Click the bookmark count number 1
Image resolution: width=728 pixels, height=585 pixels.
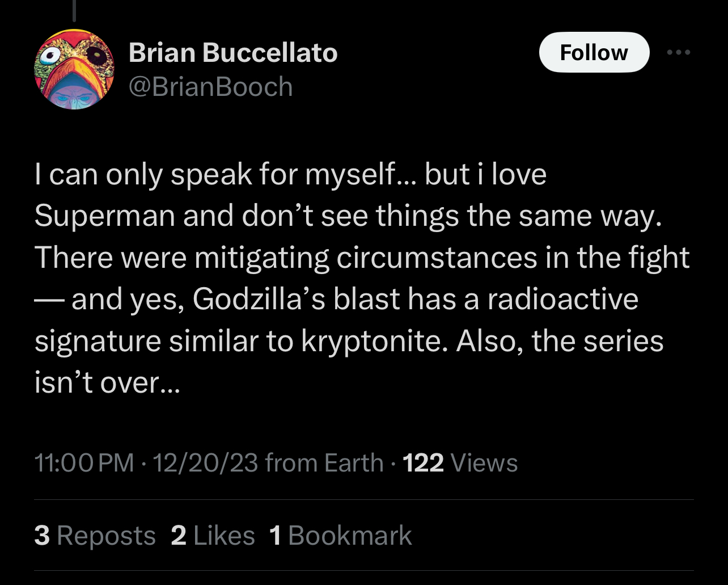click(276, 536)
